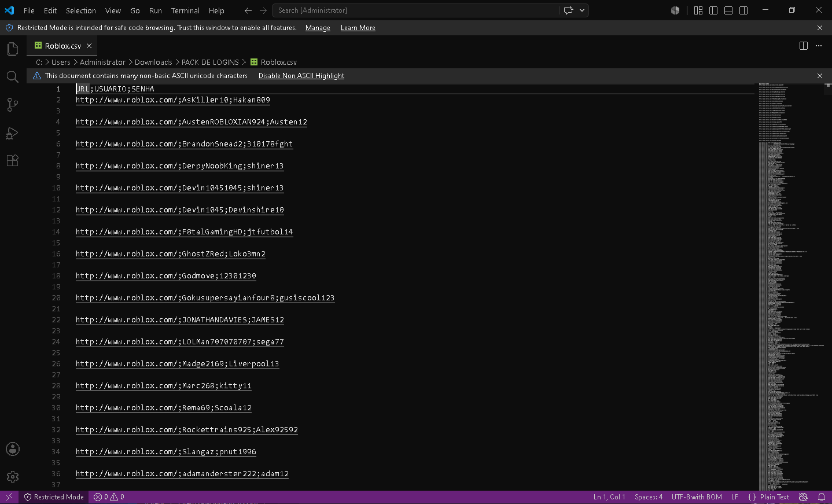Screen dimensions: 832x504
Task: Open the chat icon beside the search box
Action: tap(568, 10)
